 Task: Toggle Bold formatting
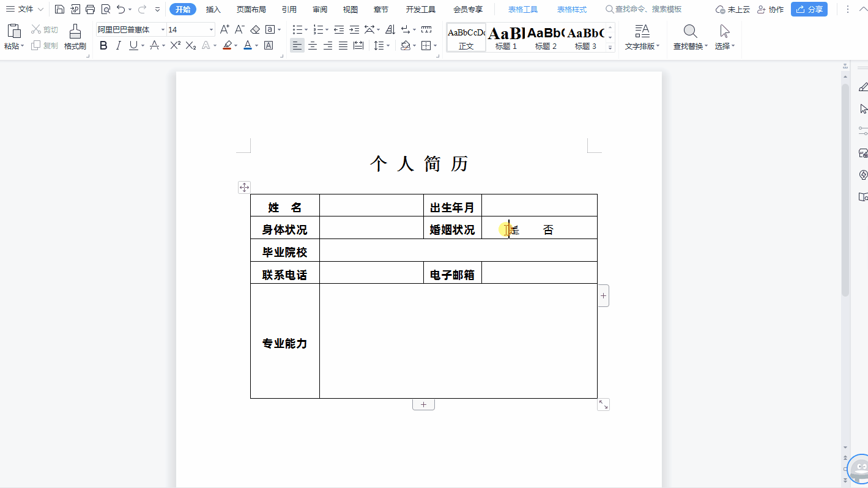click(103, 45)
